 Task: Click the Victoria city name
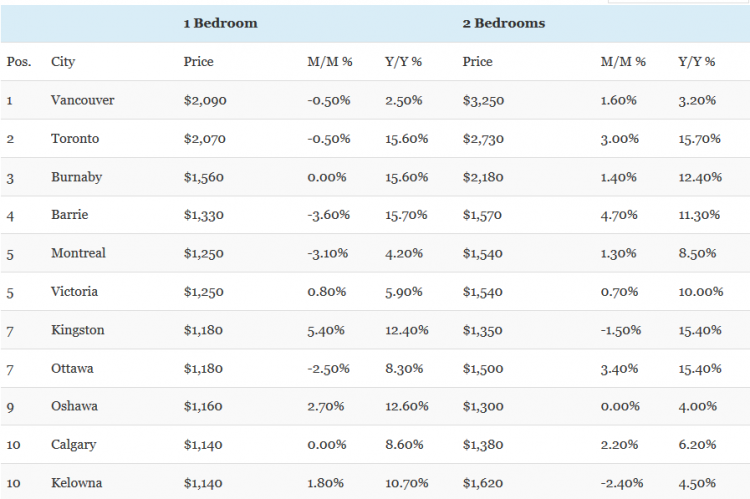tap(74, 292)
